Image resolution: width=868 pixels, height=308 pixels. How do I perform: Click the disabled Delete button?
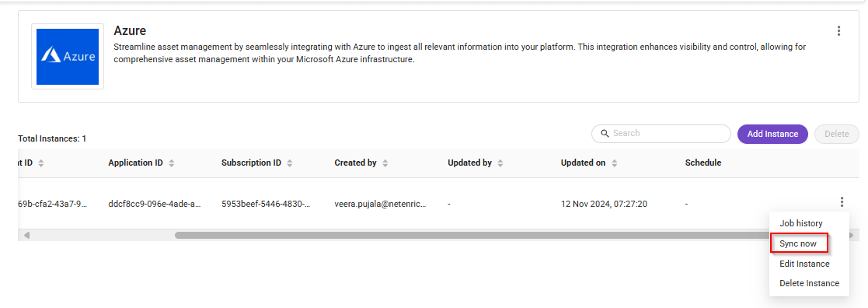point(836,134)
